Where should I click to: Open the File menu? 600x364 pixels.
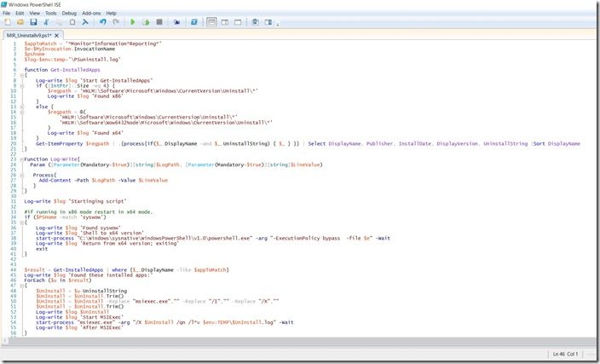coord(7,13)
